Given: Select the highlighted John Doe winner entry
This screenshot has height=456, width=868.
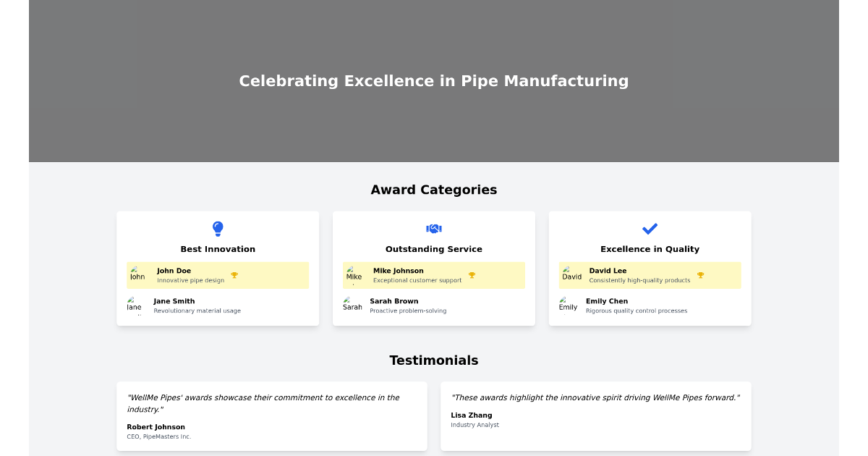Looking at the screenshot, I should click(x=218, y=275).
